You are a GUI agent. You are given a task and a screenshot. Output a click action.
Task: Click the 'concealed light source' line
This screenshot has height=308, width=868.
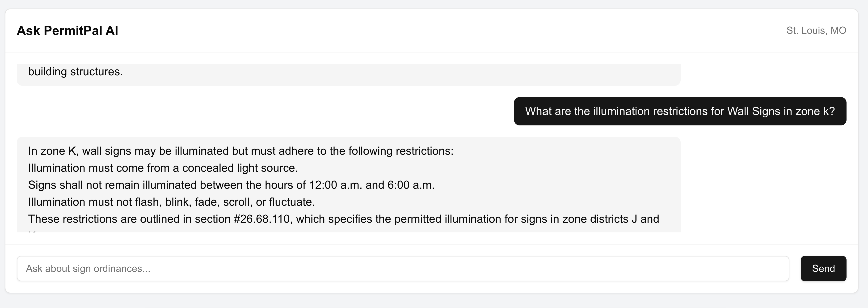tap(163, 168)
